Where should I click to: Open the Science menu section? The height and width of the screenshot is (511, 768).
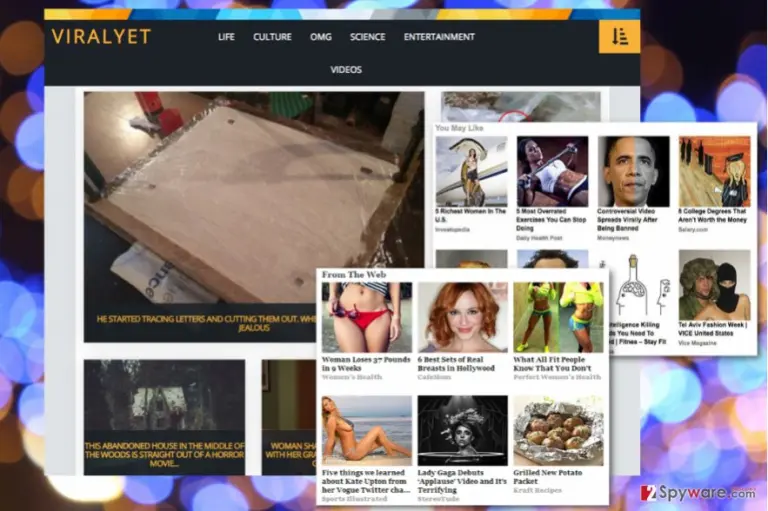[367, 37]
